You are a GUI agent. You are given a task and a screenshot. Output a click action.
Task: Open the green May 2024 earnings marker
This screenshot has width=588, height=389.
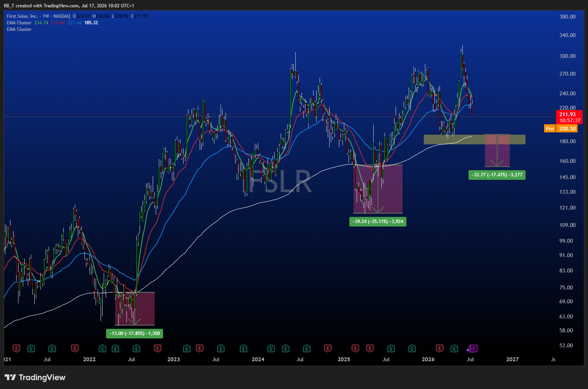click(x=286, y=348)
